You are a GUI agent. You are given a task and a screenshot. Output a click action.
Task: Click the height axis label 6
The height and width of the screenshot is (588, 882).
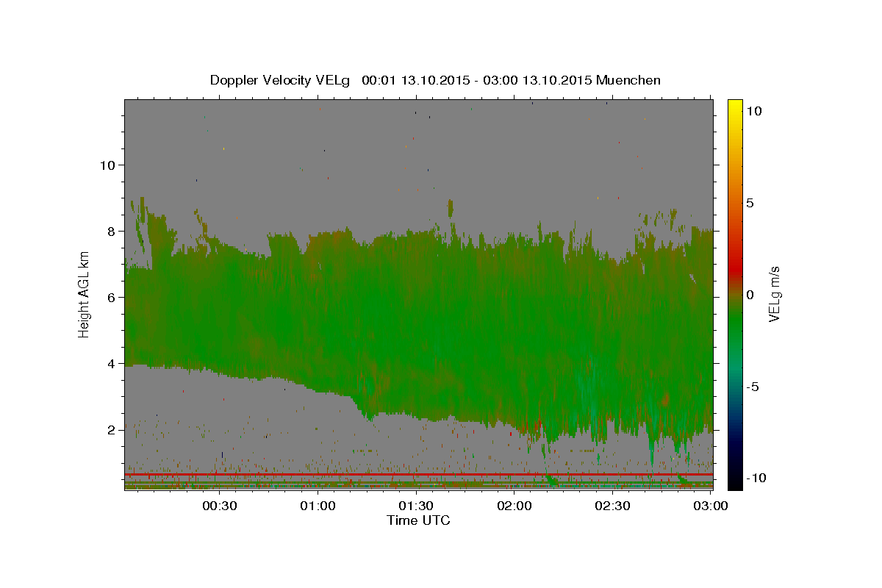[x=111, y=297]
